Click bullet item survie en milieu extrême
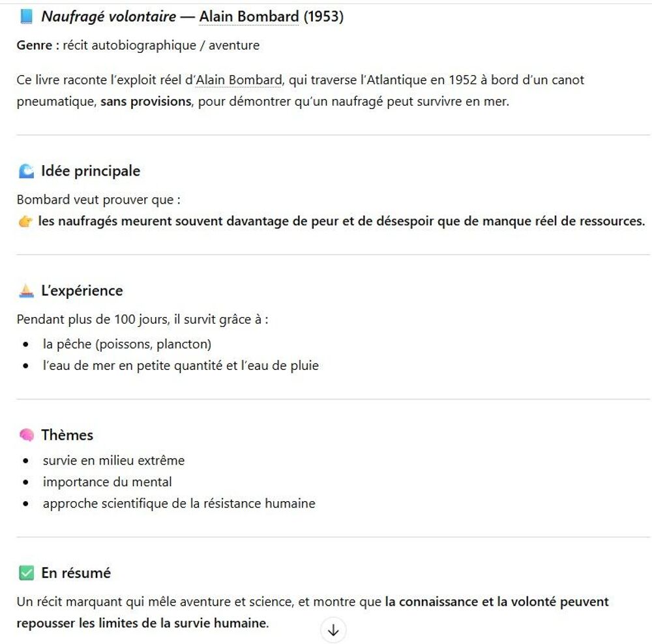Screen dimensions: 652x644 tap(113, 461)
